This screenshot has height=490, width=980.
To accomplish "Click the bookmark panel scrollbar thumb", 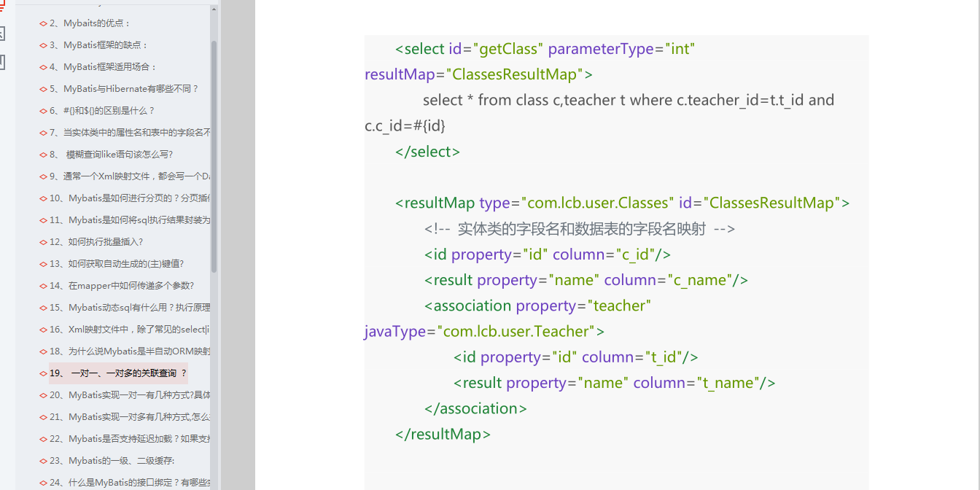I will [214, 157].
